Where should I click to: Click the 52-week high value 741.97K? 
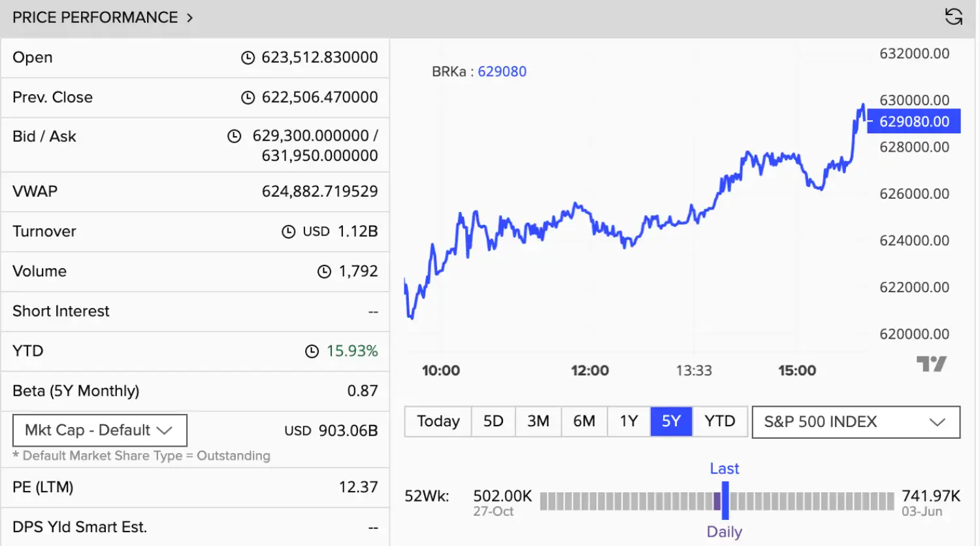coord(931,496)
